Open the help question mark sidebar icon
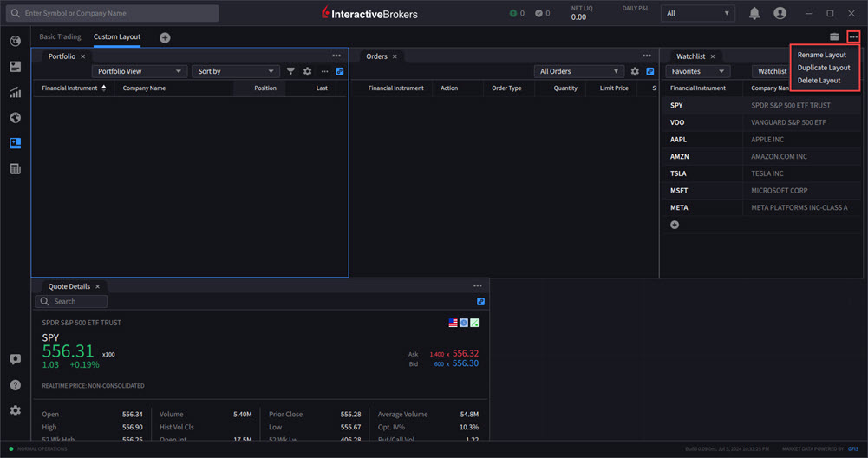This screenshot has height=458, width=868. [16, 385]
